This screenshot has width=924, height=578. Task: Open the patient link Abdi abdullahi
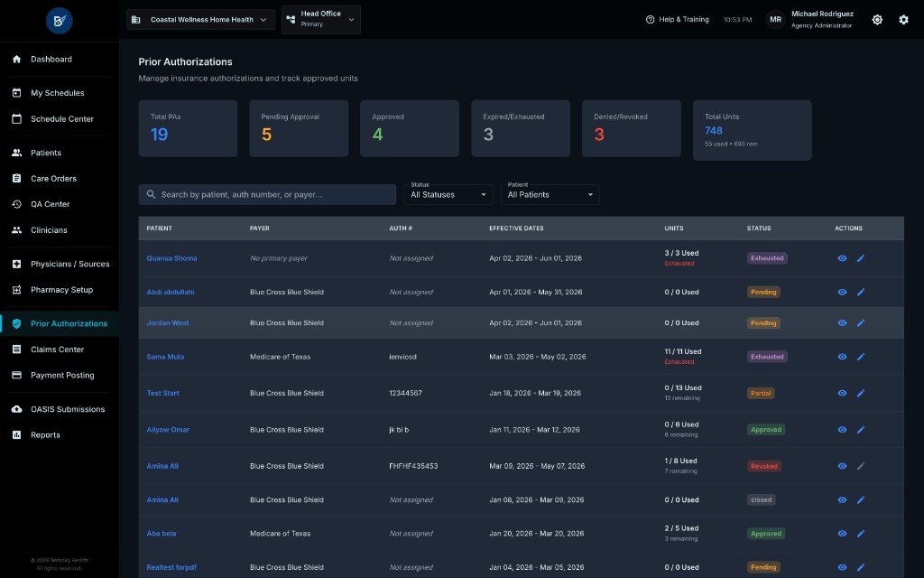pos(171,292)
